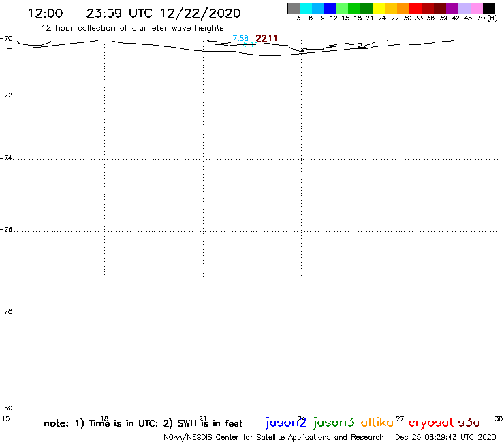Viewport: 504px width, 443px height.
Task: Select the '45' value under the color legend
Action: 468,18
